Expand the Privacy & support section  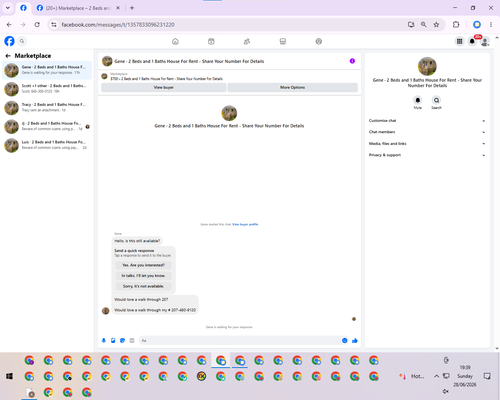point(427,155)
